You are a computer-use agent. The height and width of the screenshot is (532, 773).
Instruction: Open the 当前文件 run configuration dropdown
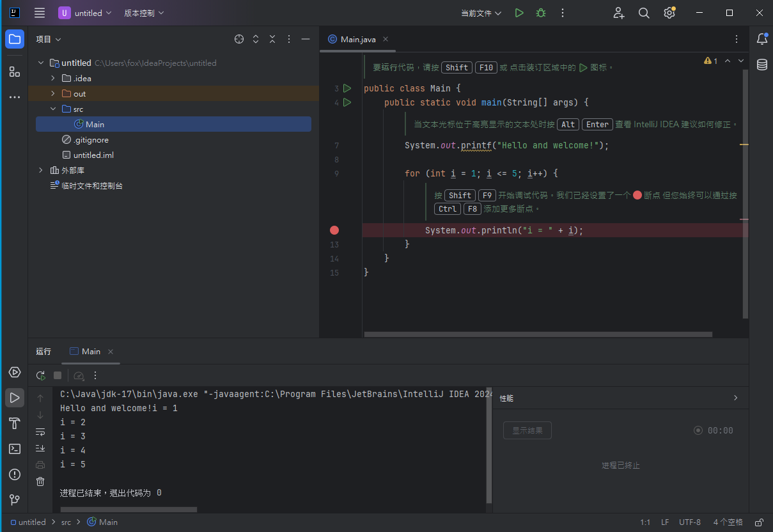click(x=481, y=13)
